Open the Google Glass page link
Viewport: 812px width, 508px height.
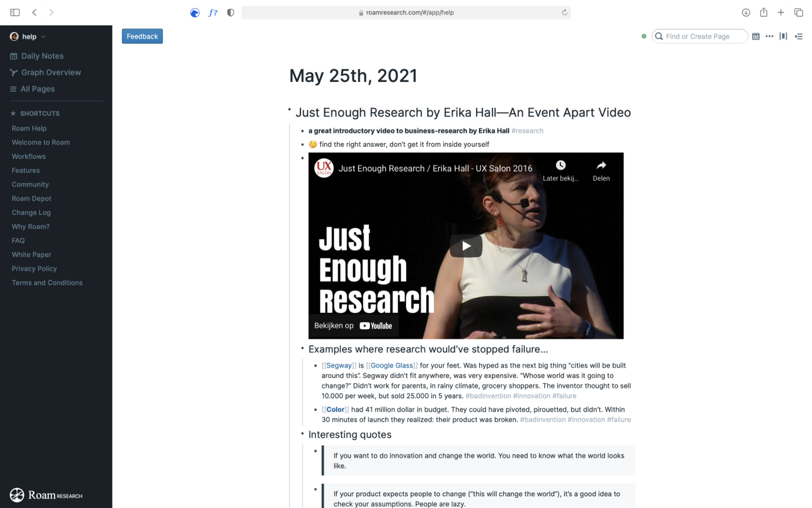[392, 366]
